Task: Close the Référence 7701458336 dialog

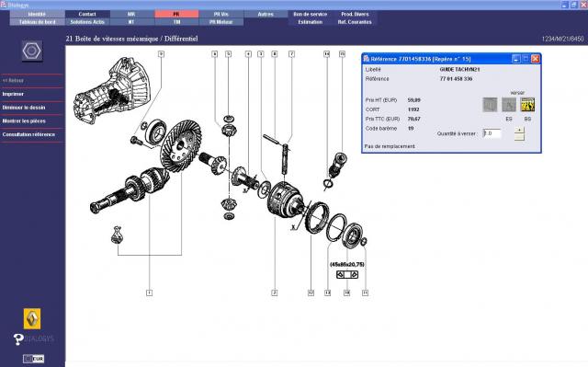Action: 535,59
